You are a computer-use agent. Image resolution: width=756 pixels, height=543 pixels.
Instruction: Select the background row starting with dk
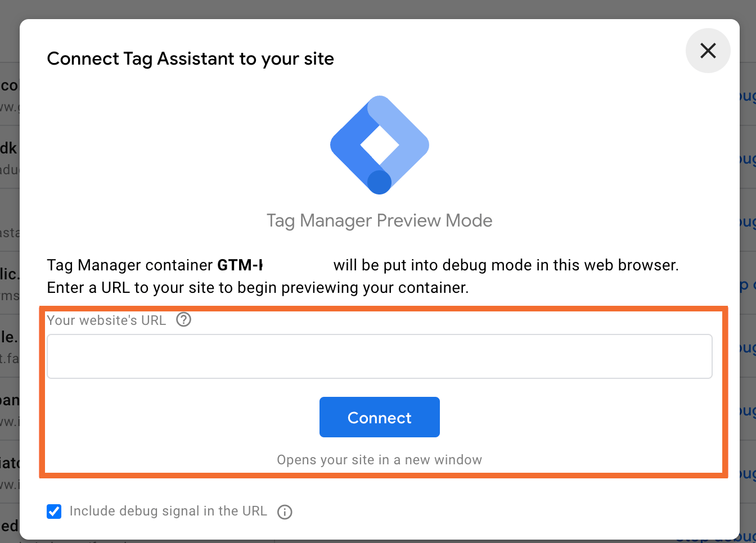[10, 157]
